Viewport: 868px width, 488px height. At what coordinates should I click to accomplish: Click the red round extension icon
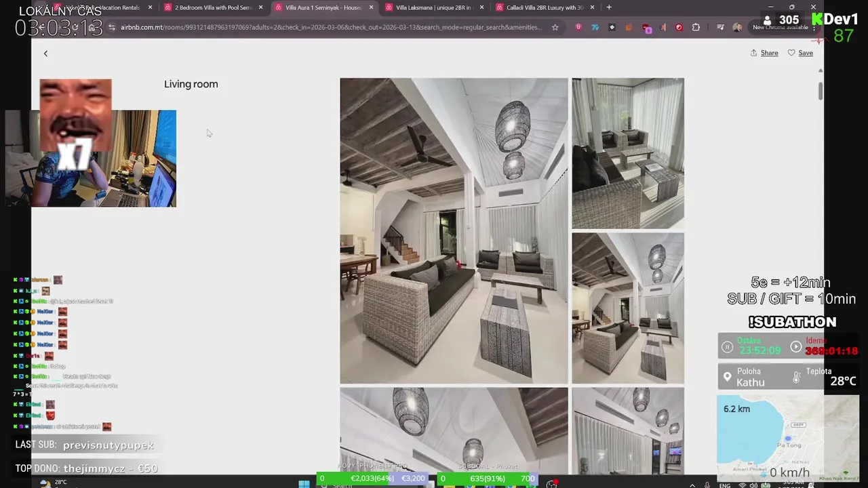click(679, 27)
